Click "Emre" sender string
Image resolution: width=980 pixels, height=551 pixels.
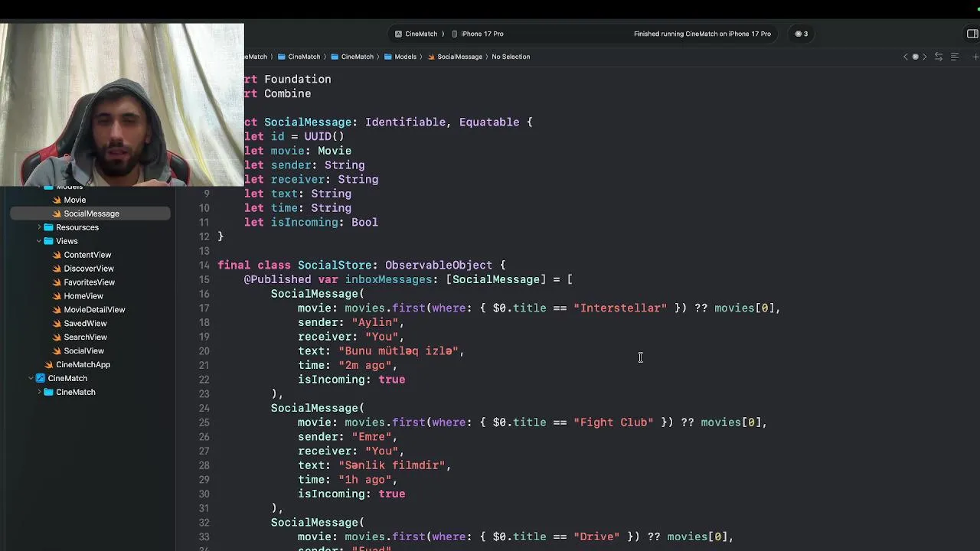[371, 437]
